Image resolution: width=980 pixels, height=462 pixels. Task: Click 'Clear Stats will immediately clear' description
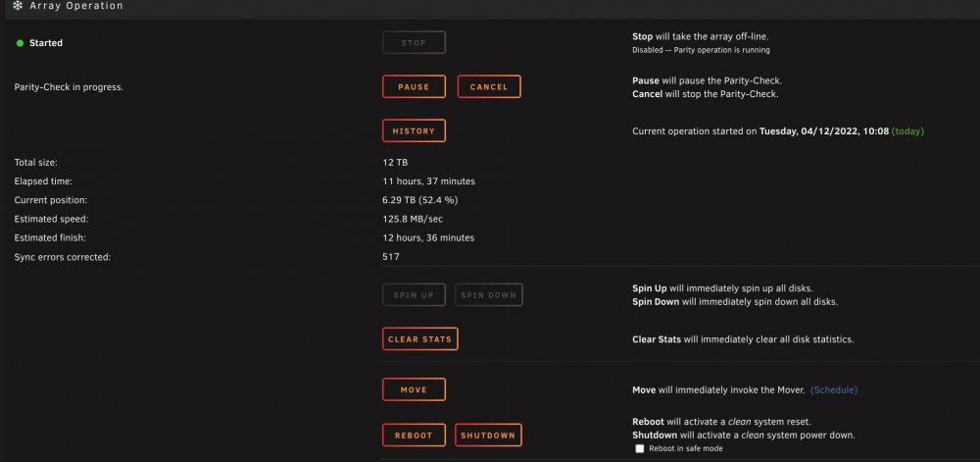pos(743,339)
